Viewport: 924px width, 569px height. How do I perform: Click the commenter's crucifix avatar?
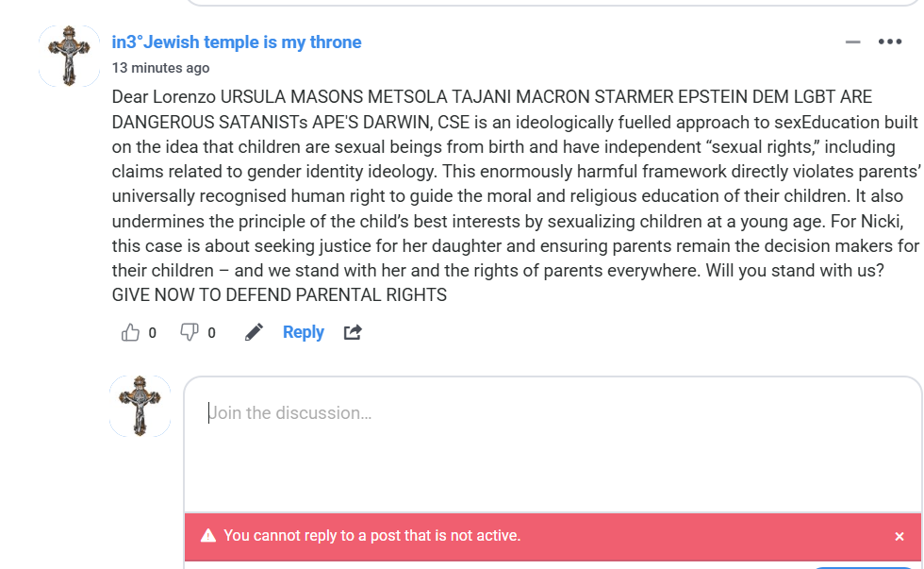[x=69, y=57]
